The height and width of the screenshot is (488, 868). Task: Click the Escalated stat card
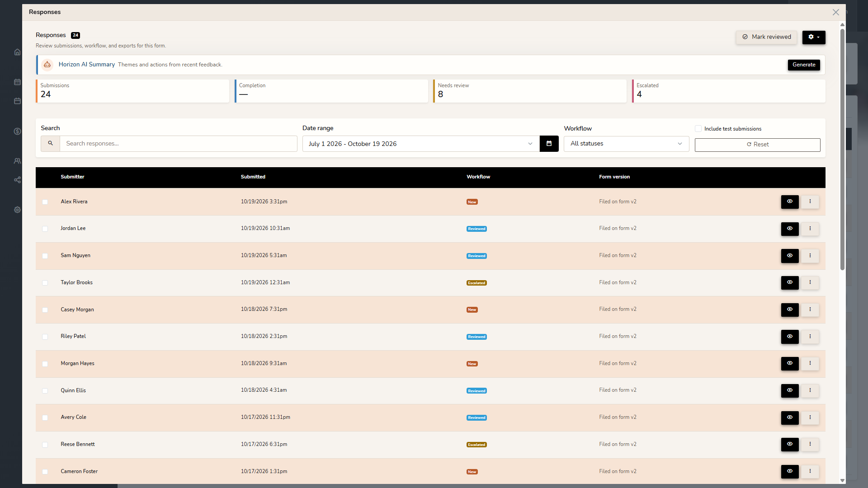click(728, 91)
